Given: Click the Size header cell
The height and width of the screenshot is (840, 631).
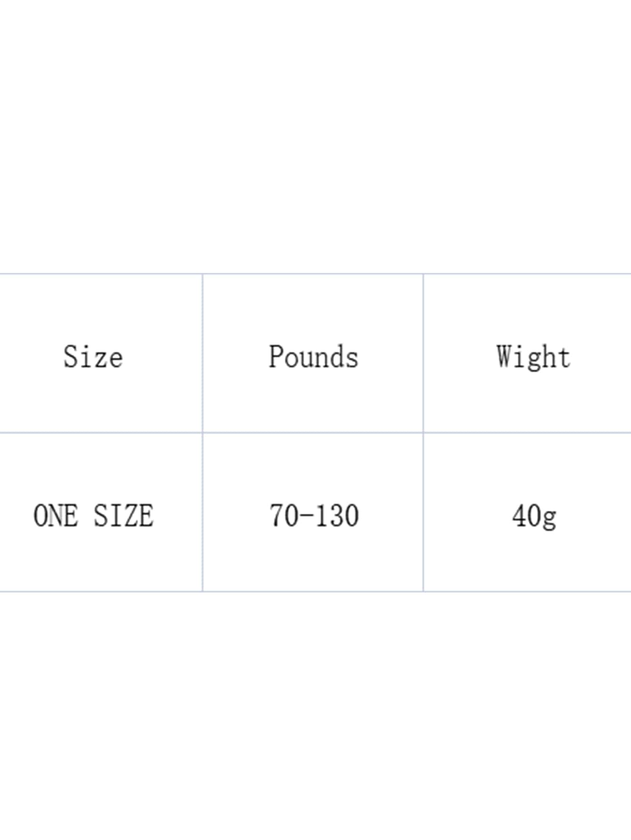Looking at the screenshot, I should (x=93, y=356).
